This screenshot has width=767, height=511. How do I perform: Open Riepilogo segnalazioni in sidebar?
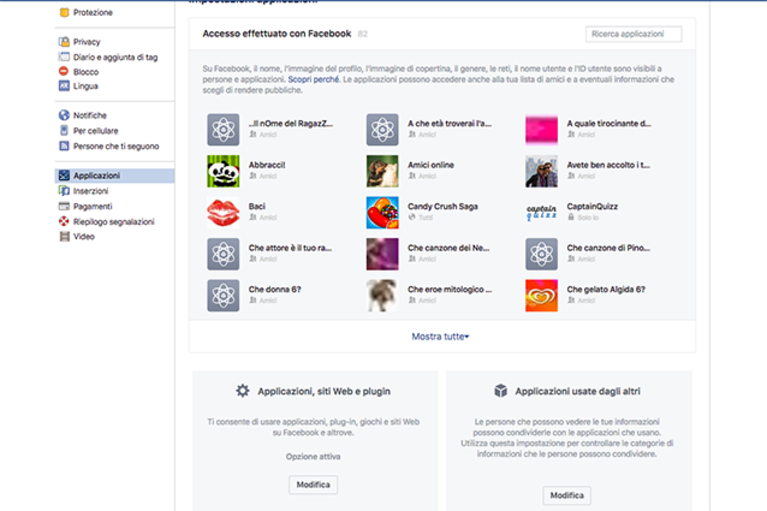pos(113,222)
